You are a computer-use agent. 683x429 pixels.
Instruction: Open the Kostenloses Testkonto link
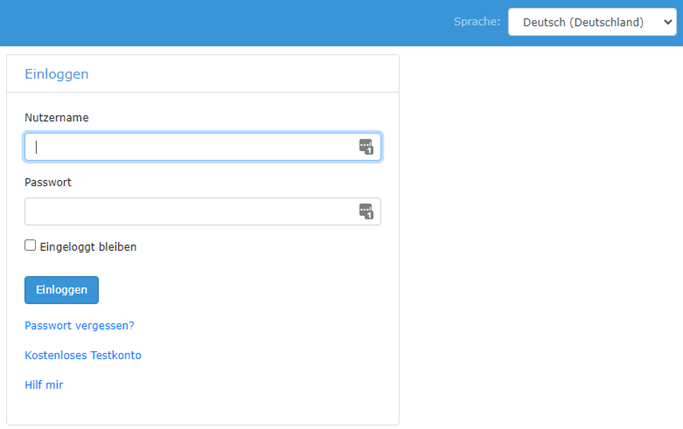(83, 355)
